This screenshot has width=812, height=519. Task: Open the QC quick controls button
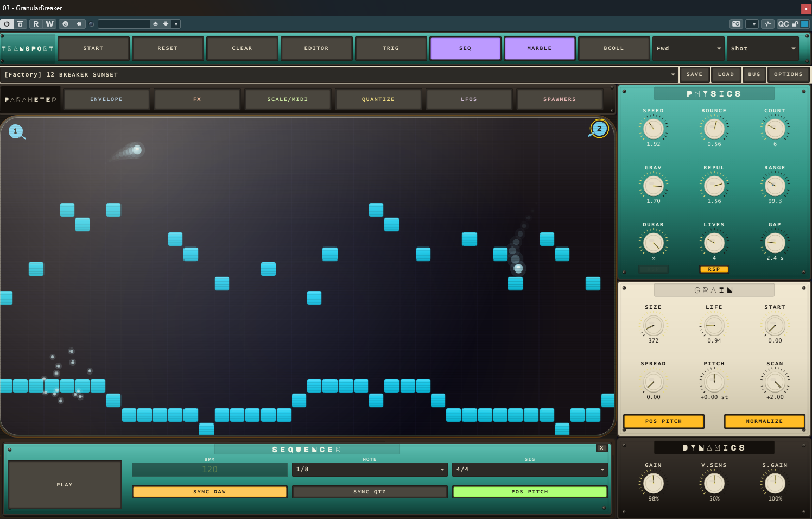(783, 24)
